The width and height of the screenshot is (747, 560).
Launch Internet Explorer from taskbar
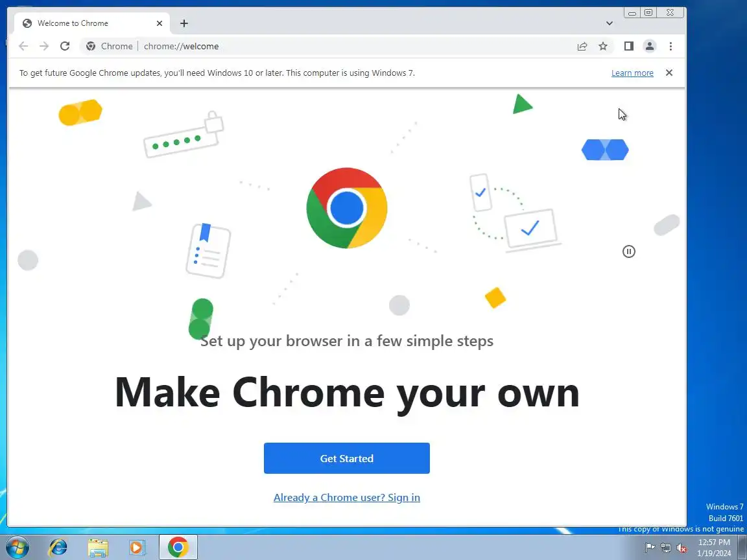[58, 548]
